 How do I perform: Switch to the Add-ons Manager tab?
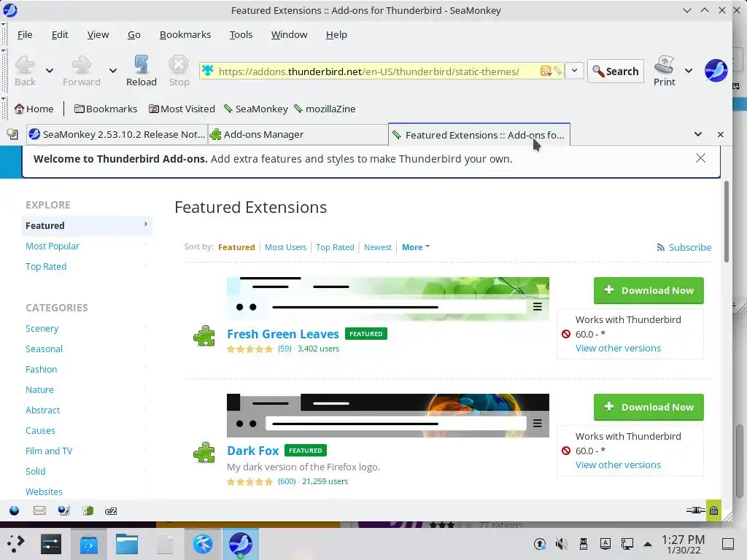pyautogui.click(x=298, y=135)
